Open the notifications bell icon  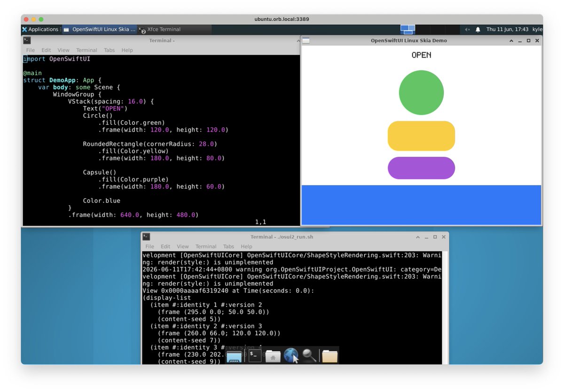478,30
